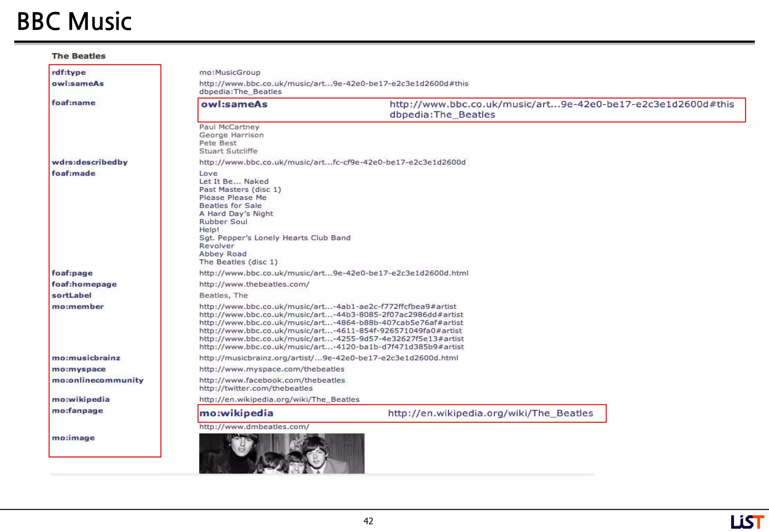Click the mo:member property label

[x=78, y=307]
